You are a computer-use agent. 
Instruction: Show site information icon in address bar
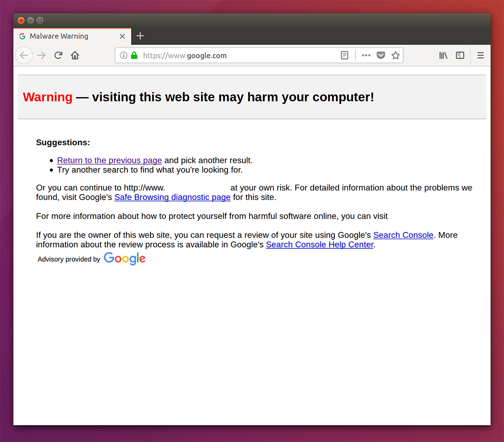coord(123,55)
